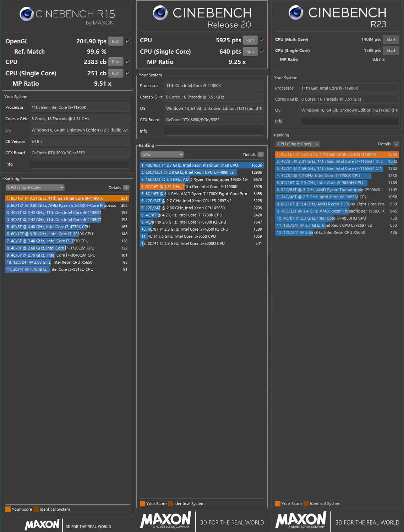404x532 pixels.
Task: Open R15 ranking CPU (Single Core) dropdown
Action: 35,188
